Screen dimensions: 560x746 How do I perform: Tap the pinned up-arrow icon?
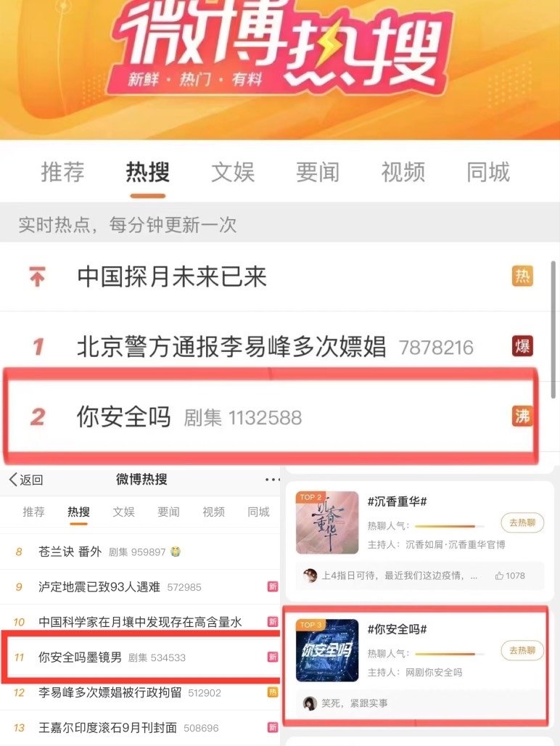(x=37, y=277)
